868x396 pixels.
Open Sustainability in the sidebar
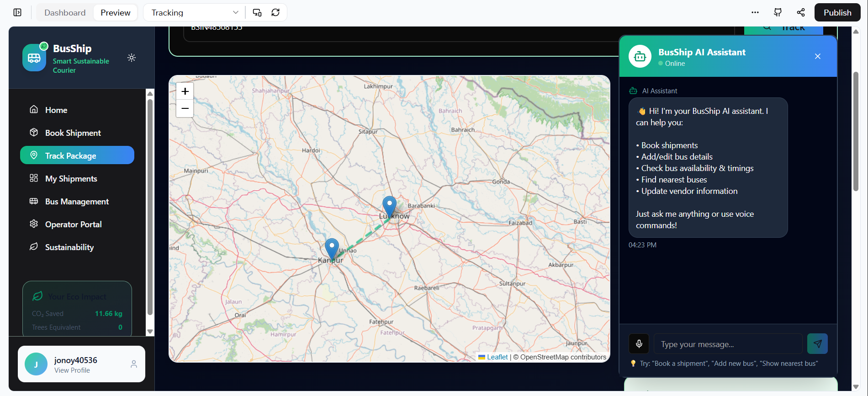(x=77, y=247)
